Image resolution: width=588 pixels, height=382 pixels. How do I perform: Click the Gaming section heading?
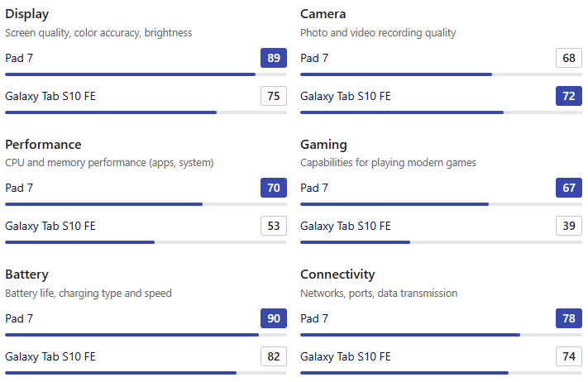(323, 145)
